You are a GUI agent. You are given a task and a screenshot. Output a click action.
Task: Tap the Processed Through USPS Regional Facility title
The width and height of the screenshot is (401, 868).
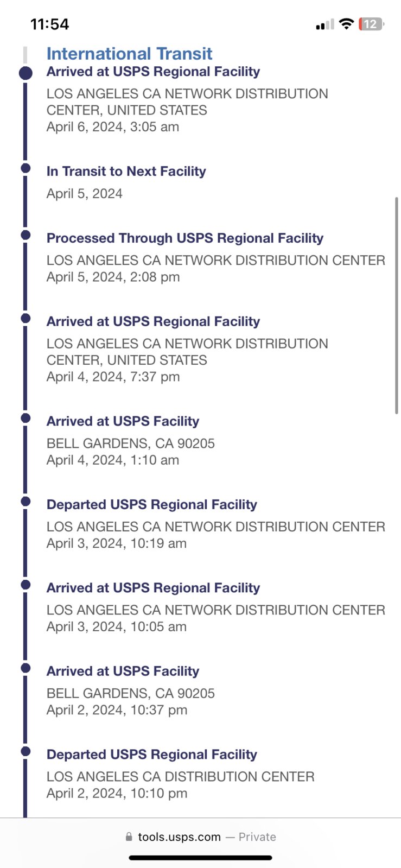click(x=185, y=238)
